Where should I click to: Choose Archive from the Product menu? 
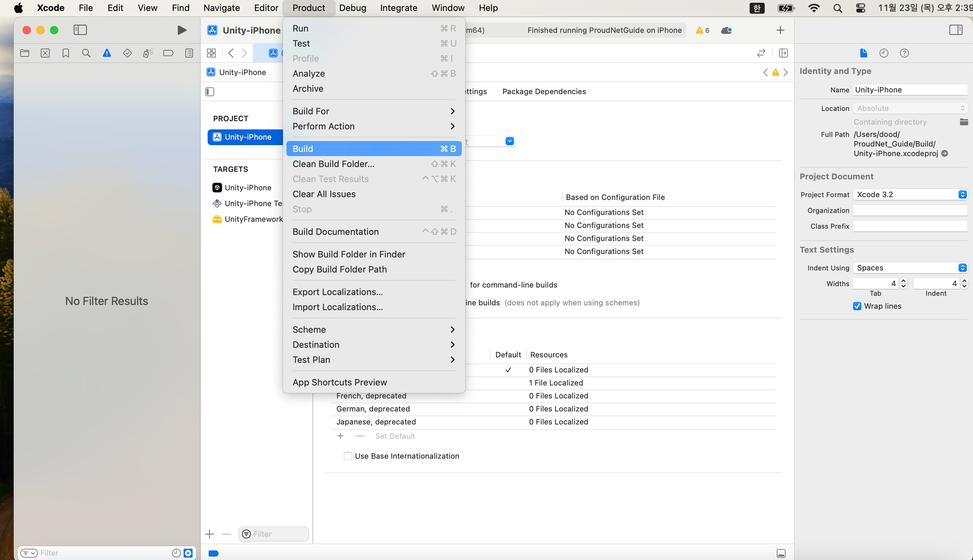(308, 89)
